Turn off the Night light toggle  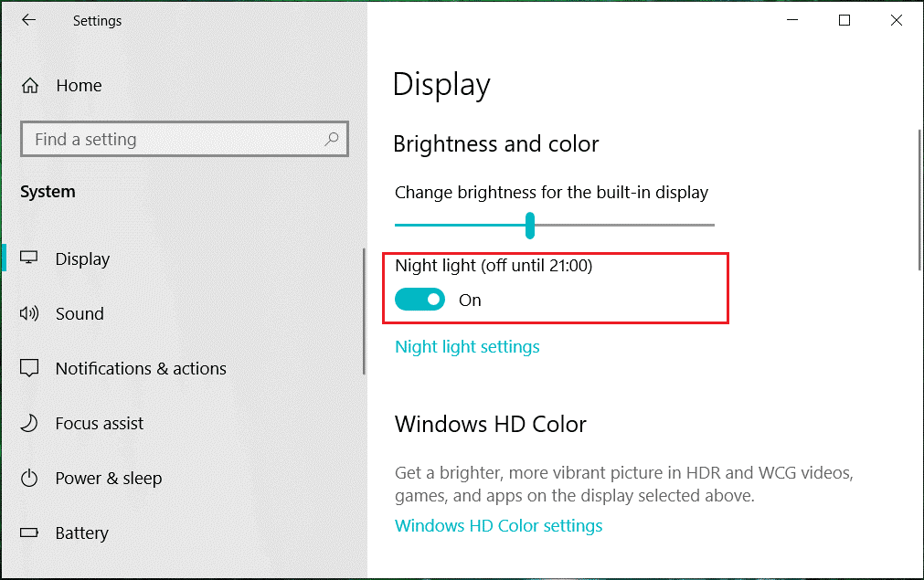[x=420, y=299]
